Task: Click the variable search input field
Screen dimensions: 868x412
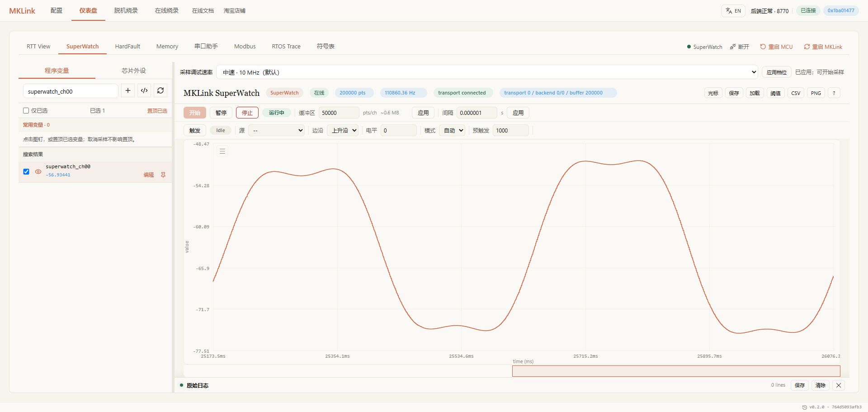Action: click(71, 91)
